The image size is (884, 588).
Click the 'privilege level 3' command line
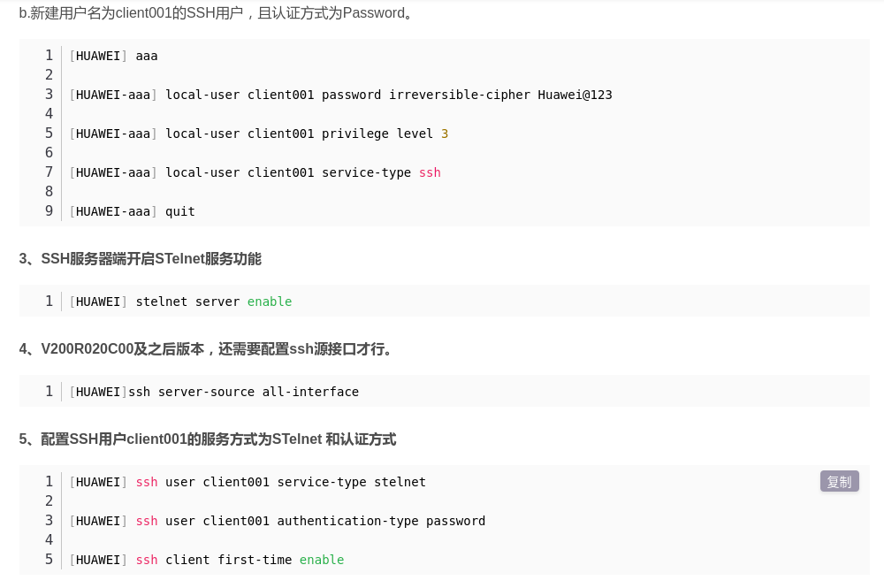[x=258, y=134]
